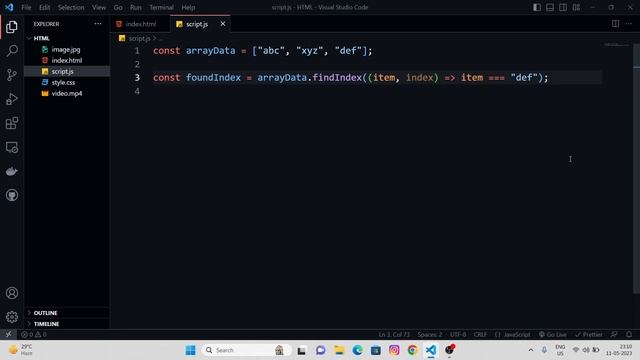Viewport: 640px width, 360px height.
Task: Toggle secondary side bar visibility
Action: (563, 7)
